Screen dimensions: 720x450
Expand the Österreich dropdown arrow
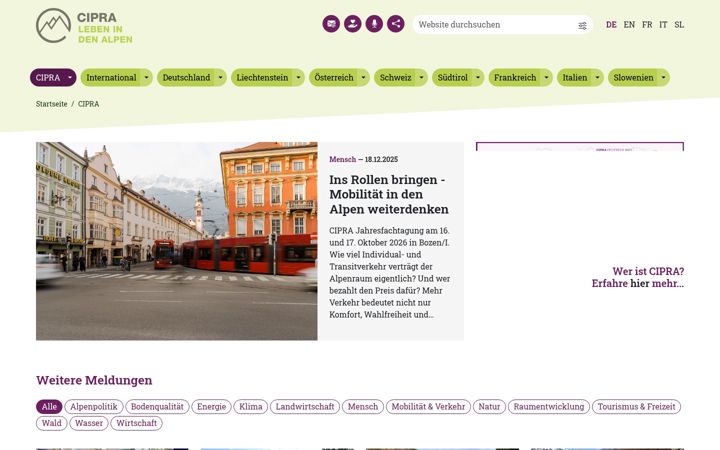pyautogui.click(x=364, y=78)
